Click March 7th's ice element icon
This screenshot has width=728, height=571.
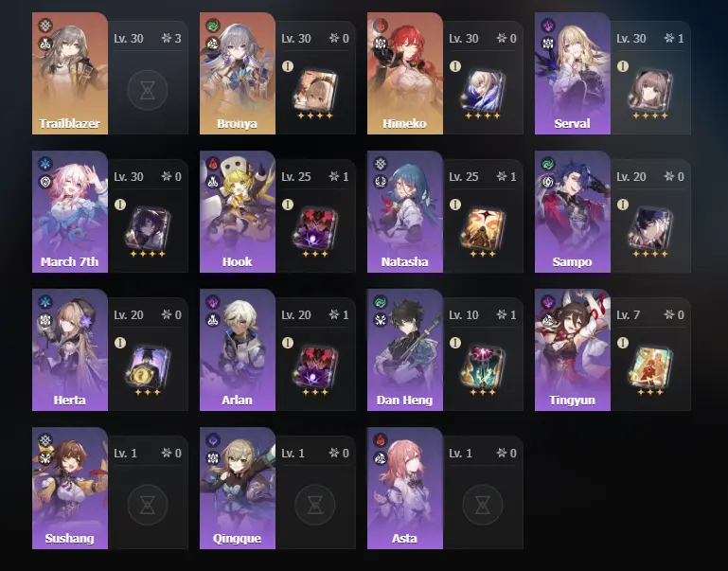coord(45,164)
